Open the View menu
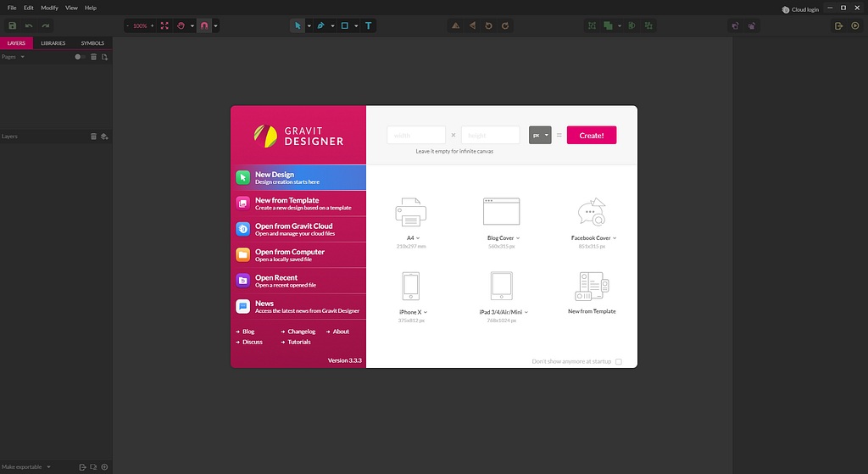 71,8
